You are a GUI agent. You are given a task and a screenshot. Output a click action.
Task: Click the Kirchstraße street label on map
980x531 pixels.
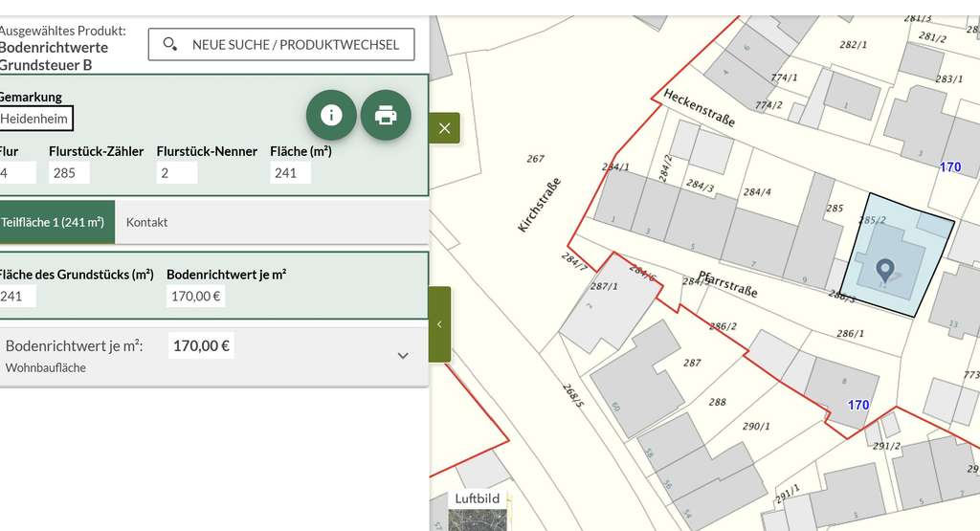tap(540, 206)
